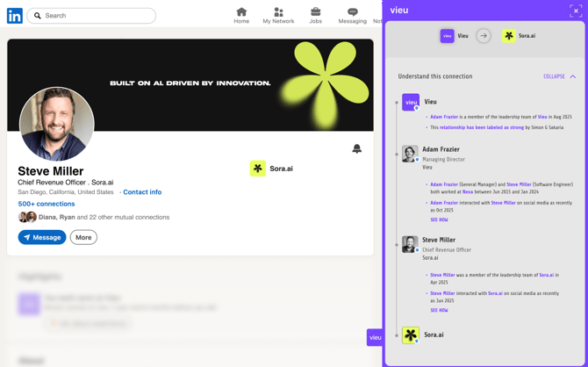Focus the LinkedIn Search field

point(91,16)
